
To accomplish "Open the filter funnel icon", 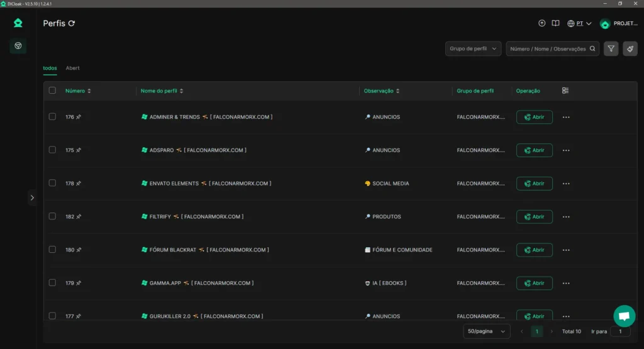I will point(611,49).
